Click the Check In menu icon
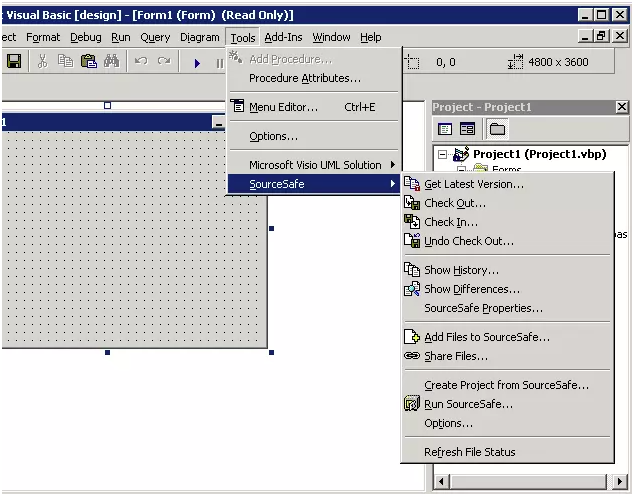The width and height of the screenshot is (634, 496). tap(412, 222)
